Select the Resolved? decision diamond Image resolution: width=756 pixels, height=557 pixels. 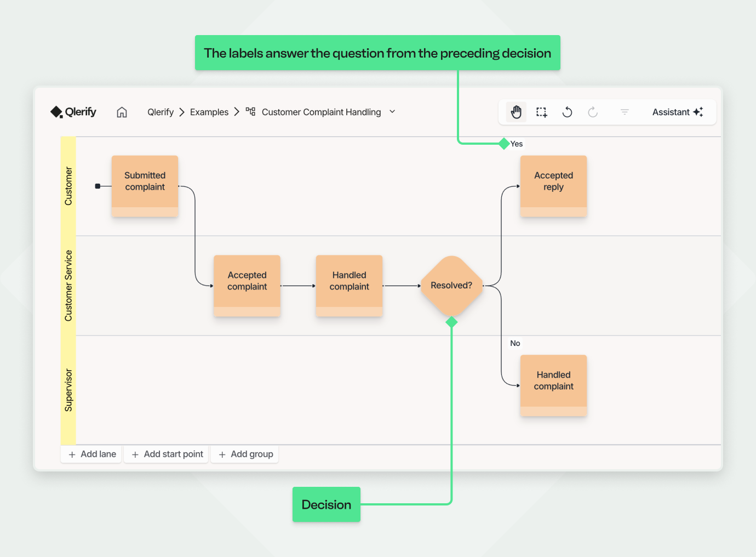coord(451,286)
